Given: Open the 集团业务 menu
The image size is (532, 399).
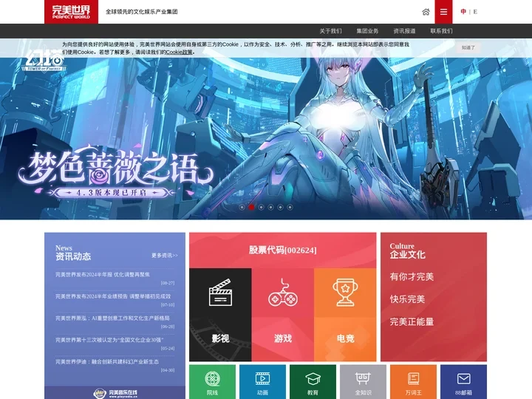Looking at the screenshot, I should pyautogui.click(x=367, y=31).
